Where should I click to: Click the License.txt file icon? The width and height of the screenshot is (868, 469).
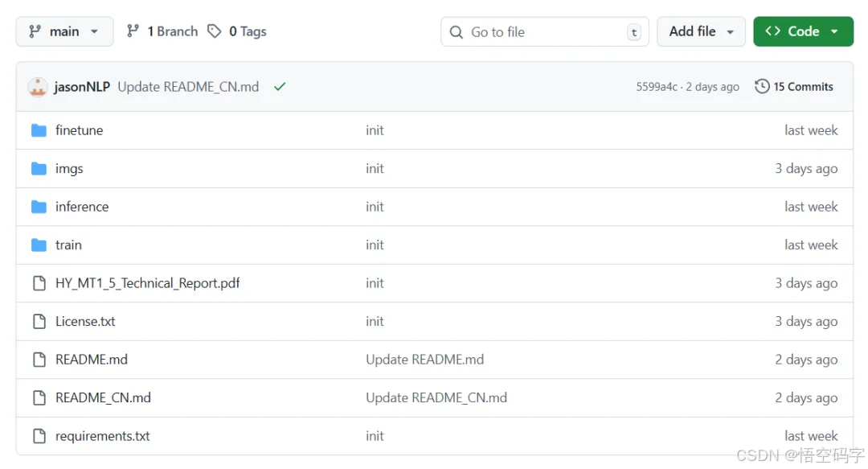(39, 322)
